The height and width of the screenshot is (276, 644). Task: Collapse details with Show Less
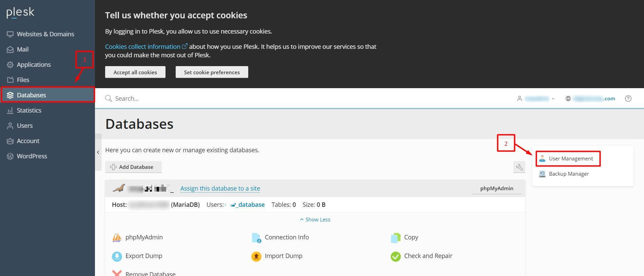pyautogui.click(x=315, y=219)
